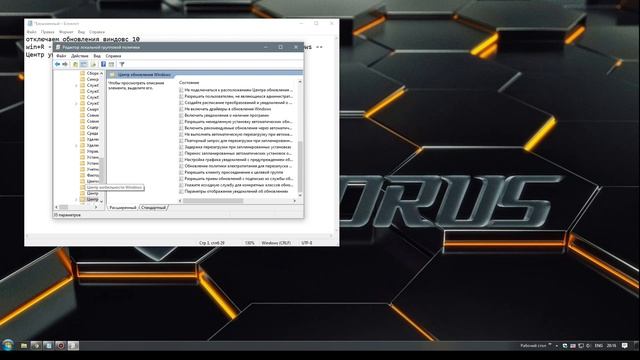Select the 'Сборк' folder in the tree

click(x=89, y=73)
